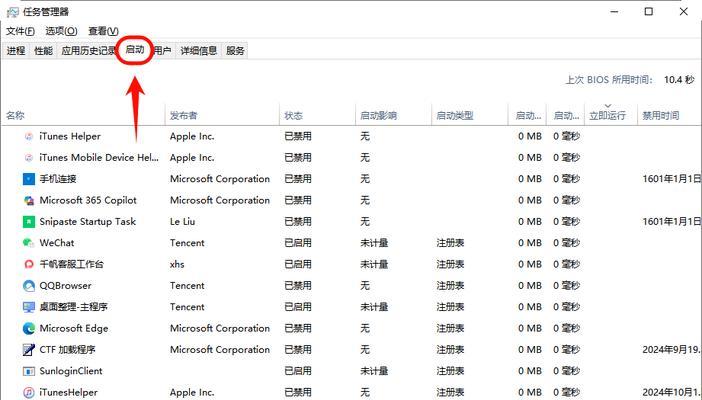Click the 千帆客服工作台 icon
The height and width of the screenshot is (400, 702).
coord(29,264)
